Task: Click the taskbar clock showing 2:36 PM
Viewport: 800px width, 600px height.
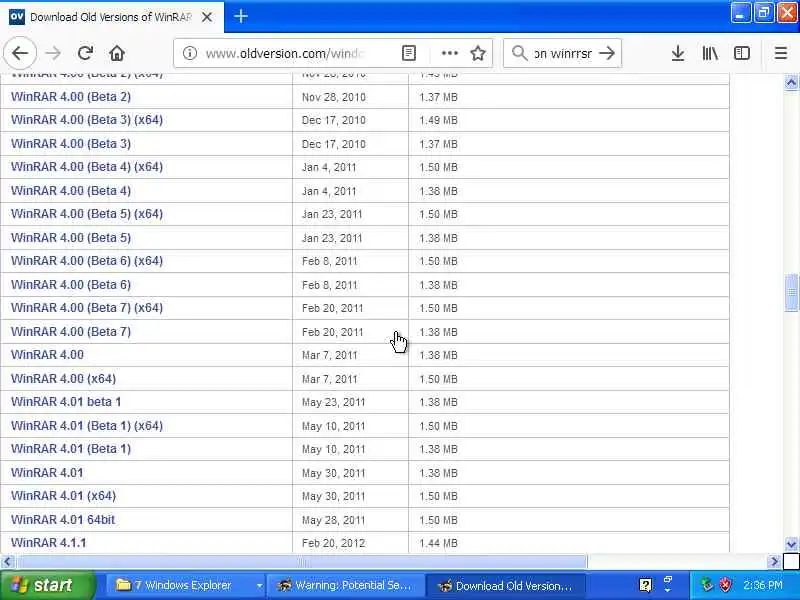Action: pyautogui.click(x=762, y=585)
